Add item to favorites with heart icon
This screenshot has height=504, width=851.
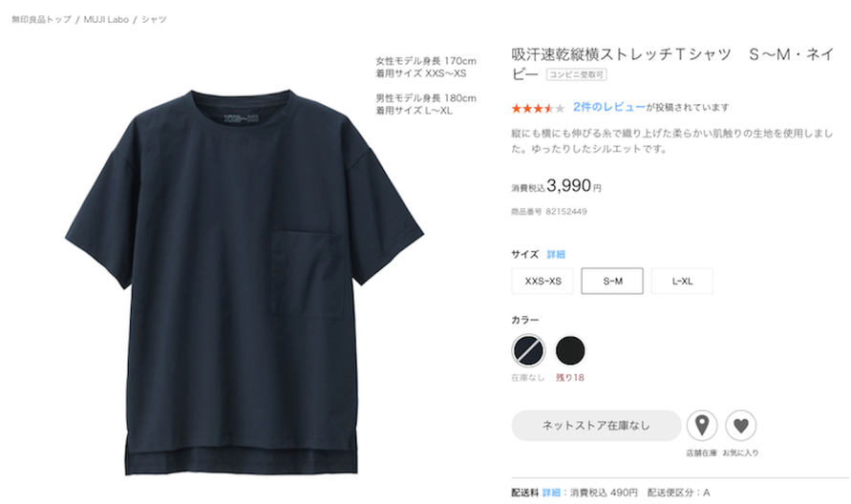[x=741, y=426]
